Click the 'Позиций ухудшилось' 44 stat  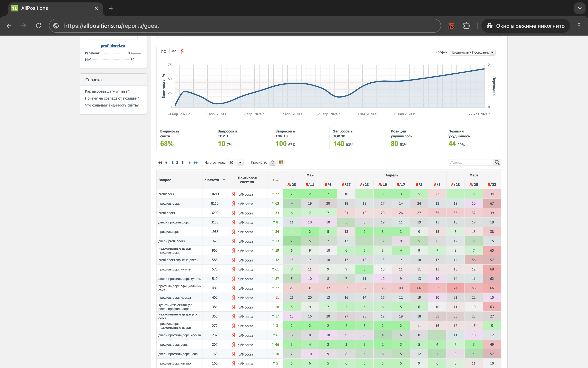coord(459,138)
